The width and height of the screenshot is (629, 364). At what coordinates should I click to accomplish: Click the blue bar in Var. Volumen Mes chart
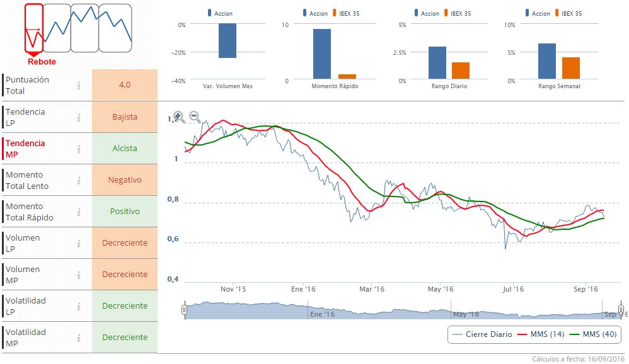point(228,41)
